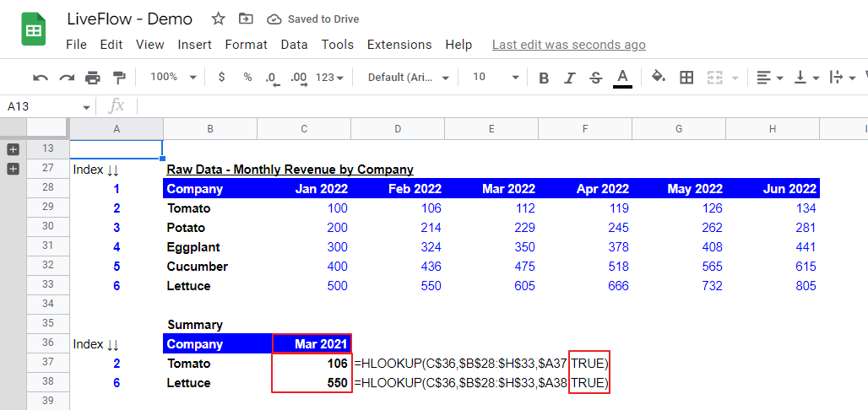The width and height of the screenshot is (868, 410).
Task: Open the fill color picker
Action: (x=659, y=77)
